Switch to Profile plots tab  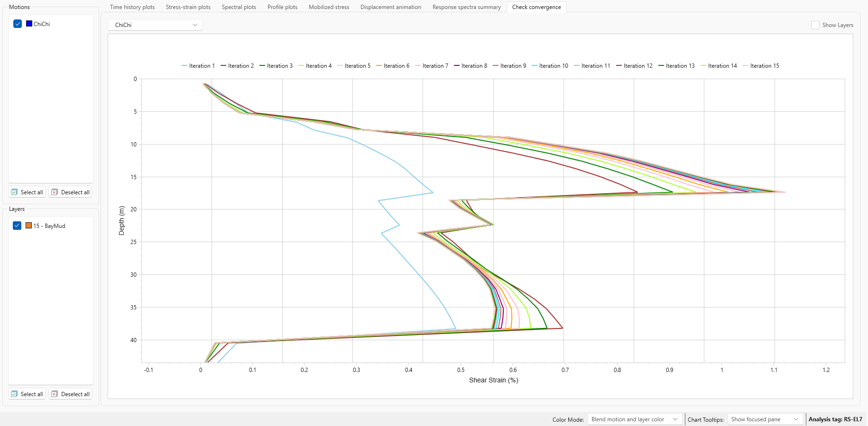click(x=283, y=7)
